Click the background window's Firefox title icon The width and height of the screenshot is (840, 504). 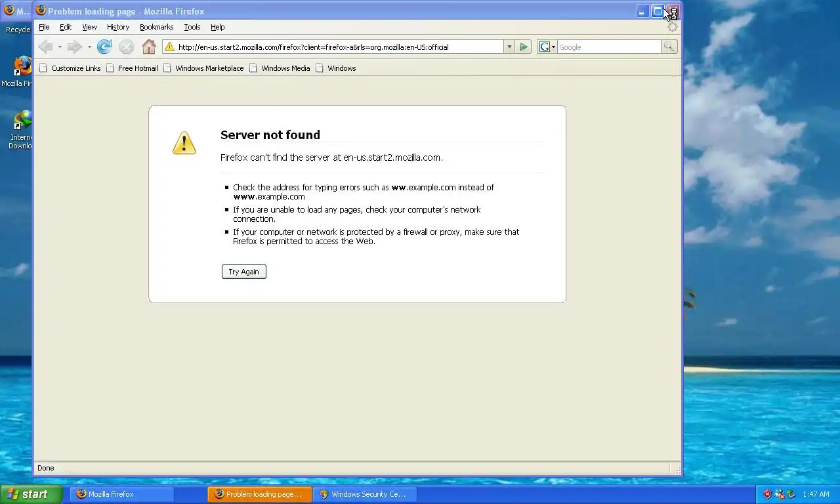pyautogui.click(x=9, y=10)
